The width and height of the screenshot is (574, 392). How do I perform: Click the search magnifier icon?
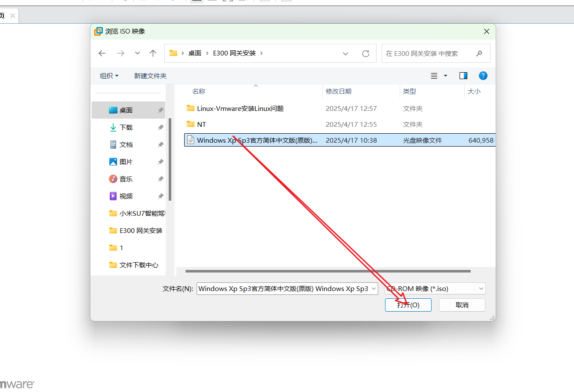coord(479,53)
